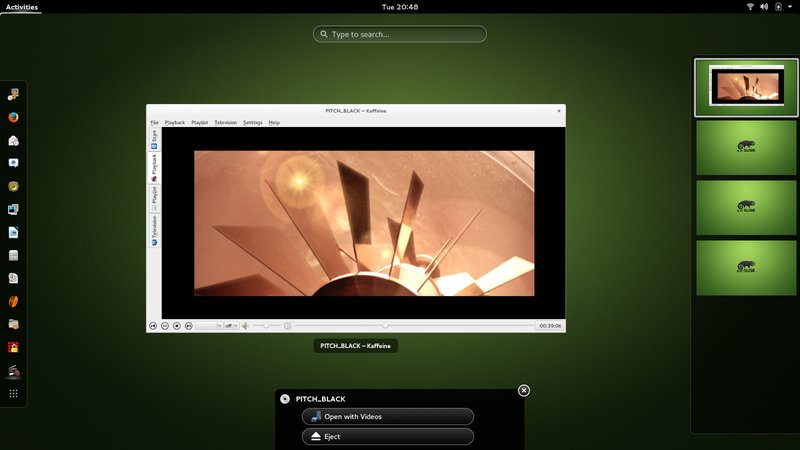Show all applications grid
Screen dimensions: 800x450
click(x=13, y=393)
